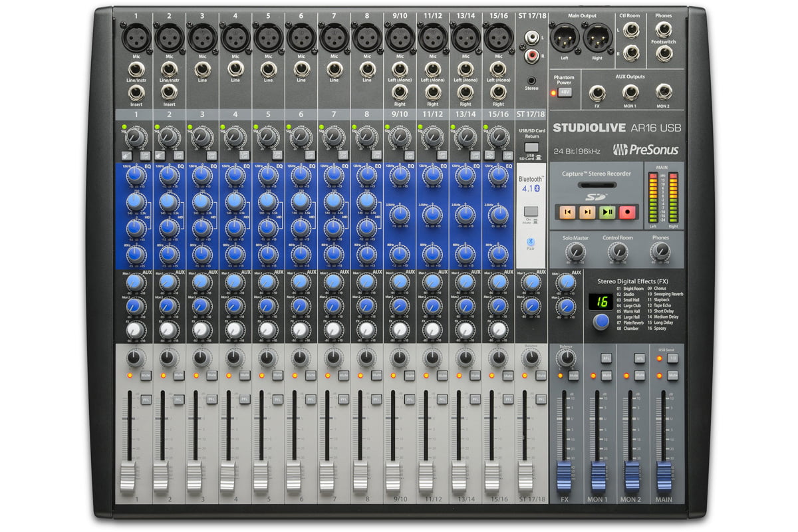Grab the channel 11/12 fader
Screen dimensions: 798x532
pos(426,477)
